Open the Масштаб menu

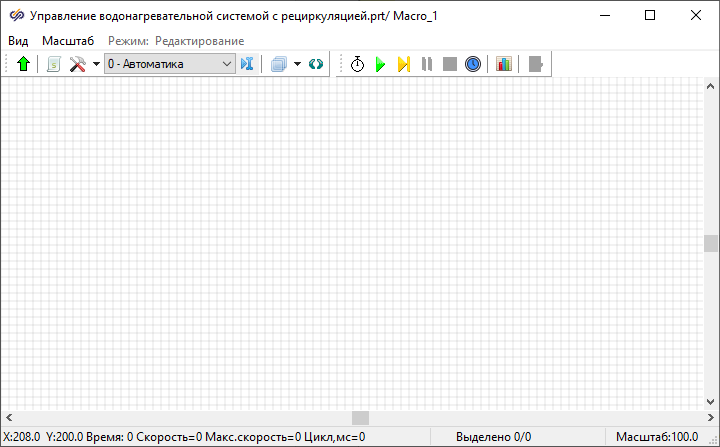(x=68, y=41)
